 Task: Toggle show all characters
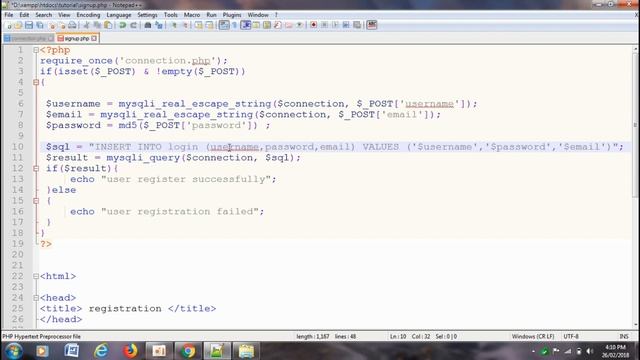[235, 25]
